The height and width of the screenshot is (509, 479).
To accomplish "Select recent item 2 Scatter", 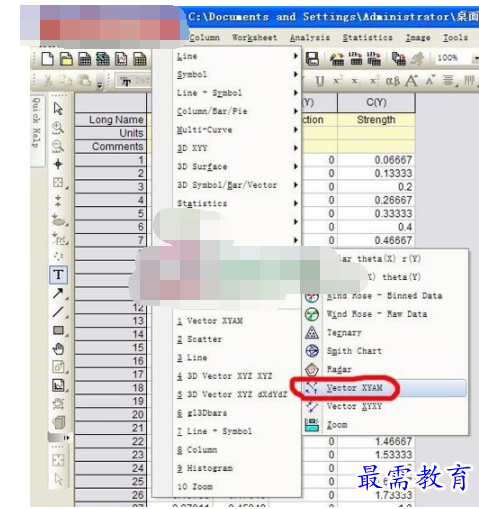I will pos(236,339).
